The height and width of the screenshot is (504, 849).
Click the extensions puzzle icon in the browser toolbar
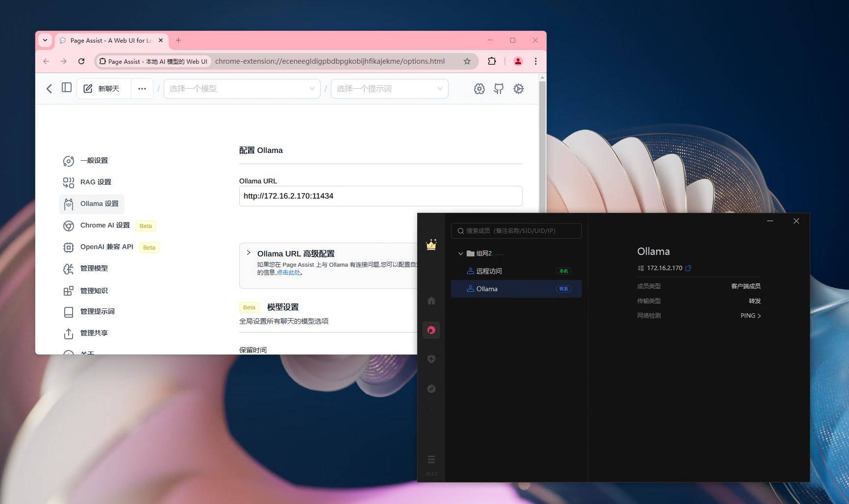coord(492,61)
